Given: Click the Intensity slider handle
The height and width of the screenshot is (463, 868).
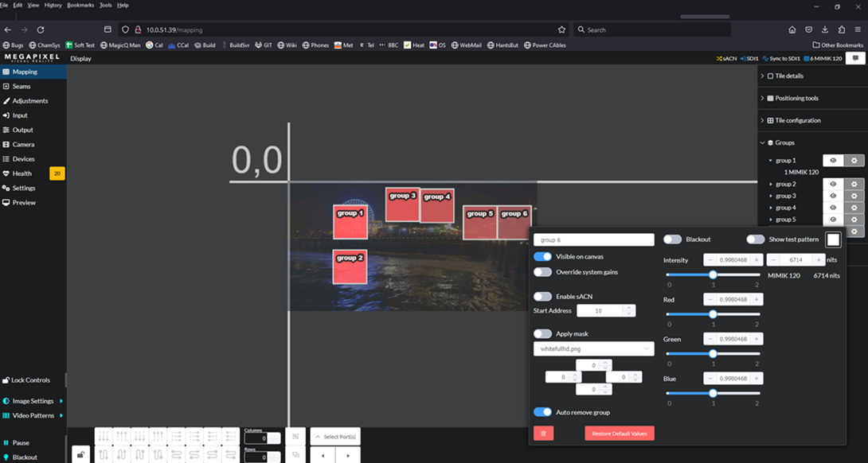Looking at the screenshot, I should point(713,275).
